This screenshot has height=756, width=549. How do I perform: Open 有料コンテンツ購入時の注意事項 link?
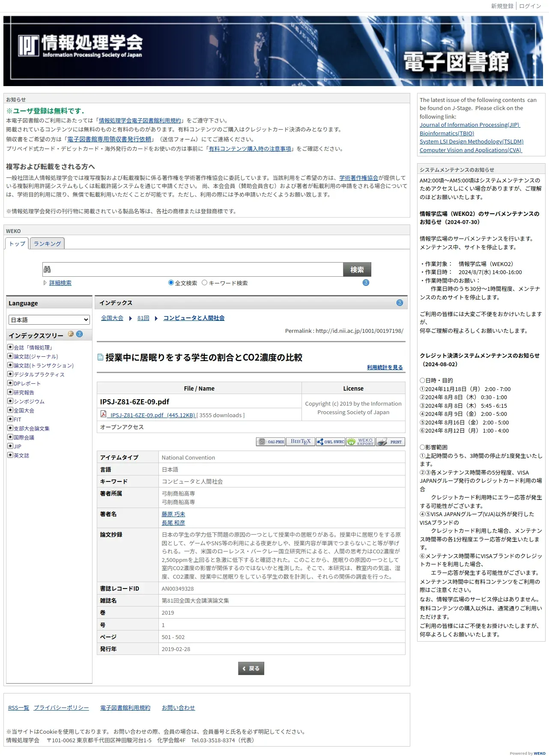click(250, 149)
